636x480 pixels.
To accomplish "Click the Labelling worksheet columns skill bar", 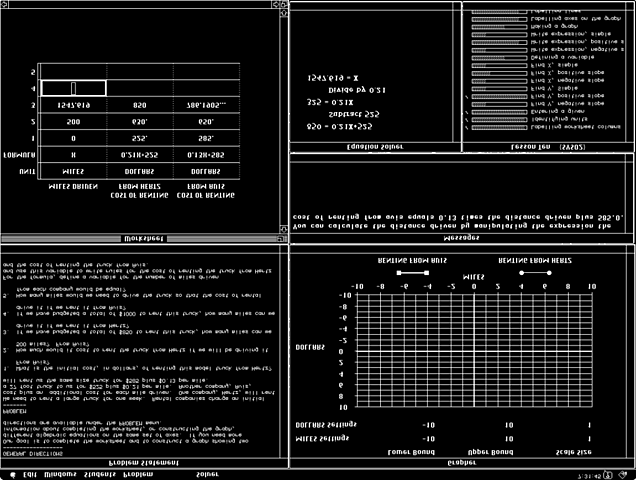I will [x=499, y=127].
